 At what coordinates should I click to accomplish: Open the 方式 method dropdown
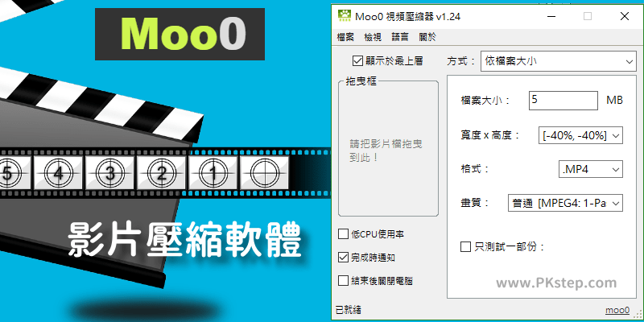tap(558, 62)
